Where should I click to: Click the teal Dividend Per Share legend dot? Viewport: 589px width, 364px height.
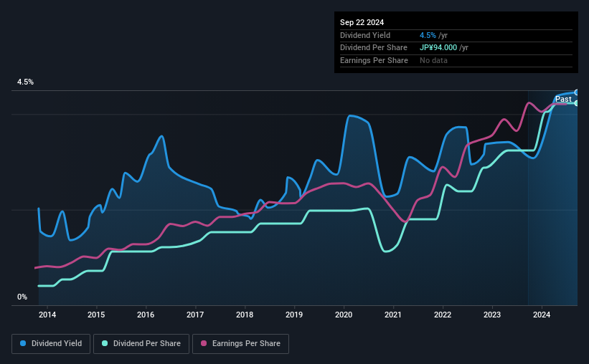[x=105, y=343]
